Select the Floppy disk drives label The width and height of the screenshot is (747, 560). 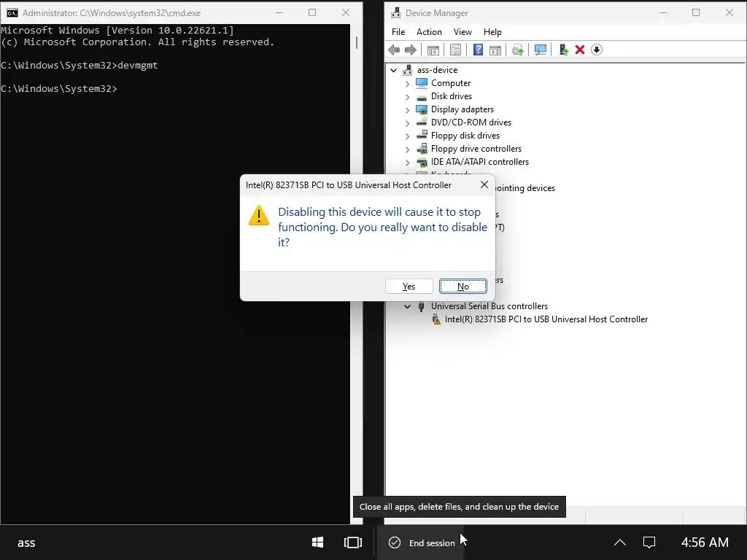[465, 136]
